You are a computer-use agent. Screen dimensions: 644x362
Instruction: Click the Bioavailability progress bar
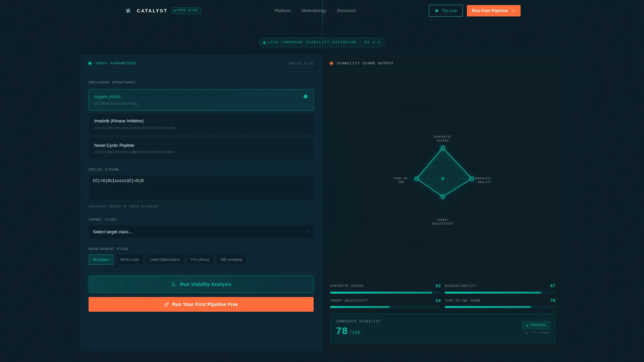(500, 293)
